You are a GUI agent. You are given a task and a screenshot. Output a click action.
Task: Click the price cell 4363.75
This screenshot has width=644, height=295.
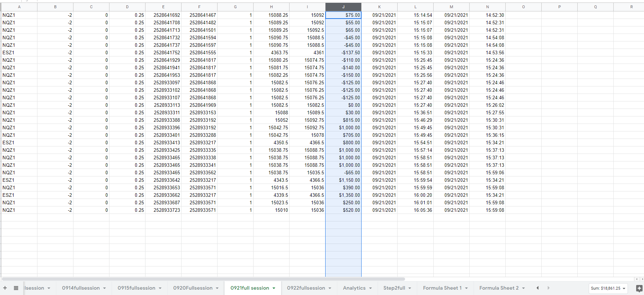[x=271, y=52]
